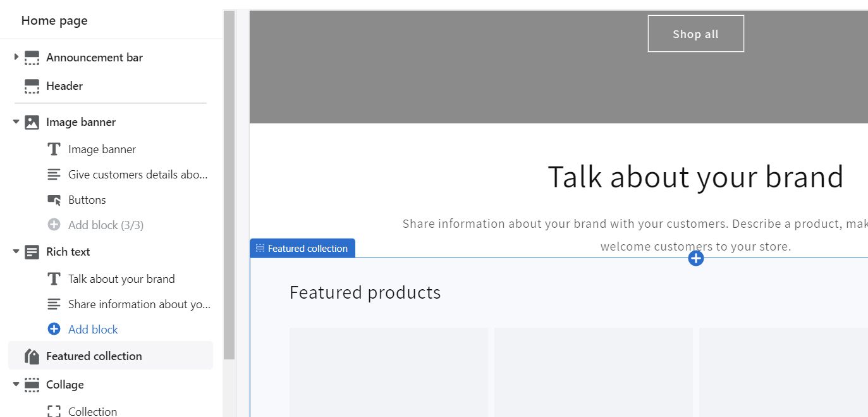Collapse the Image banner section
Viewport: 868px width, 417px height.
point(16,121)
